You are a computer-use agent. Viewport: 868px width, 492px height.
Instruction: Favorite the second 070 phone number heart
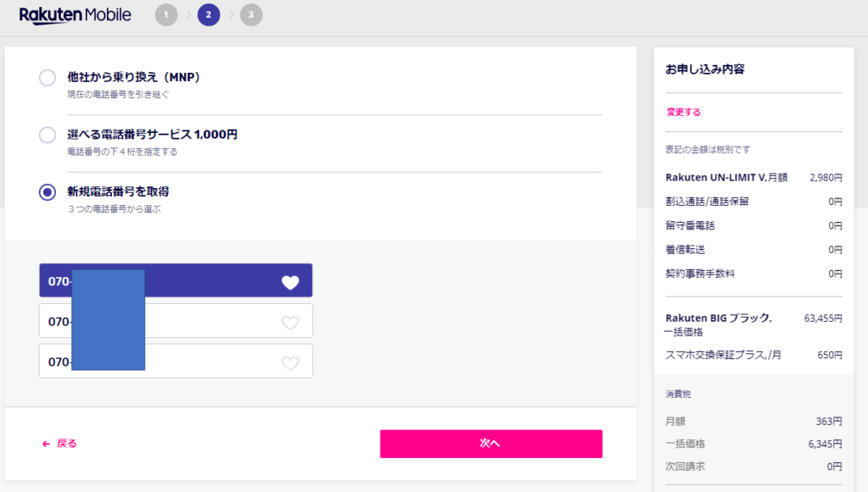coord(290,323)
